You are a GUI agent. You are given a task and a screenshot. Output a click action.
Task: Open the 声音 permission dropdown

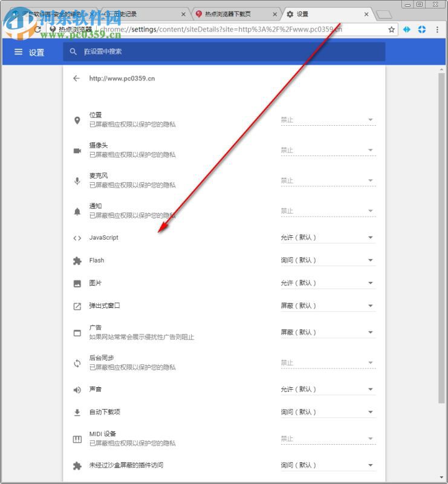328,389
